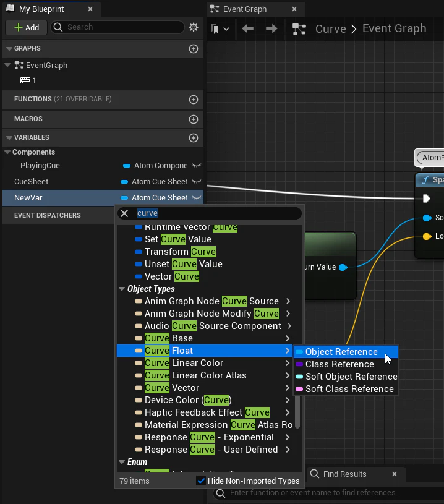Click the Add button in My Blueprint
Screen dimensions: 444x504
point(27,27)
